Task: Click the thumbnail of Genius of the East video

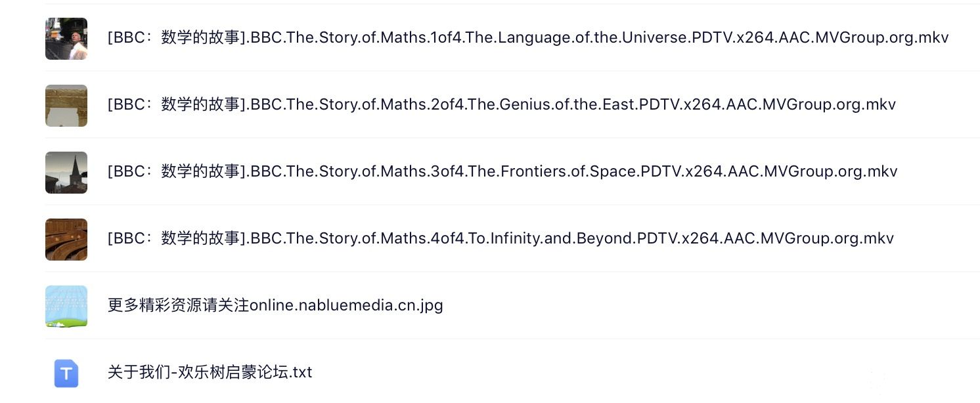Action: pos(66,106)
